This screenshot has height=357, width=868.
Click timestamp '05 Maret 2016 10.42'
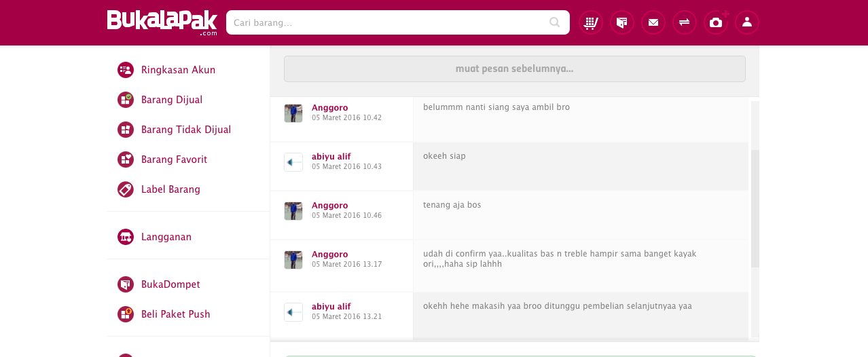coord(346,118)
